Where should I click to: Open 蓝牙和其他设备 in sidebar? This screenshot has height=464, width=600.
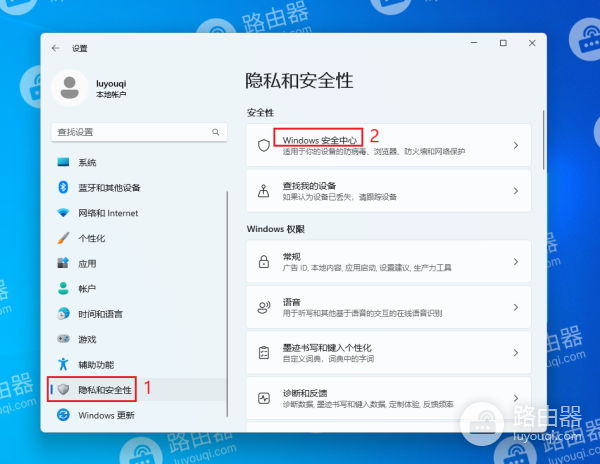point(109,187)
